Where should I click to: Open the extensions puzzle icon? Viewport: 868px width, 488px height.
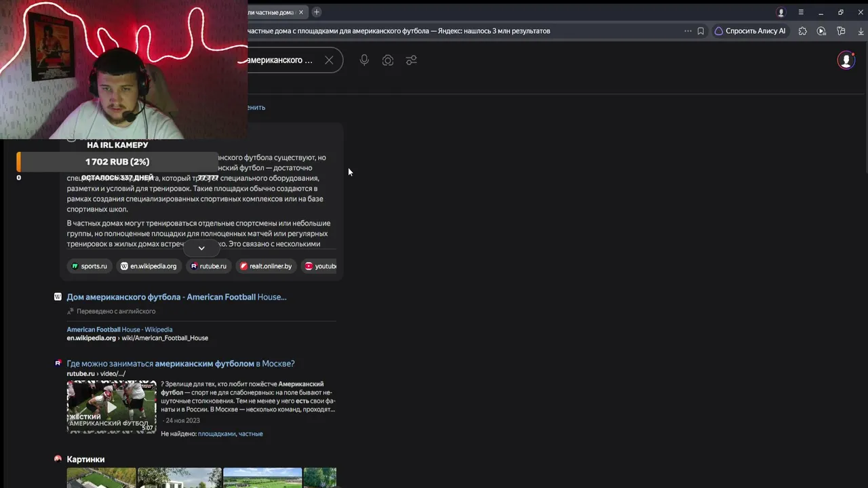(803, 31)
